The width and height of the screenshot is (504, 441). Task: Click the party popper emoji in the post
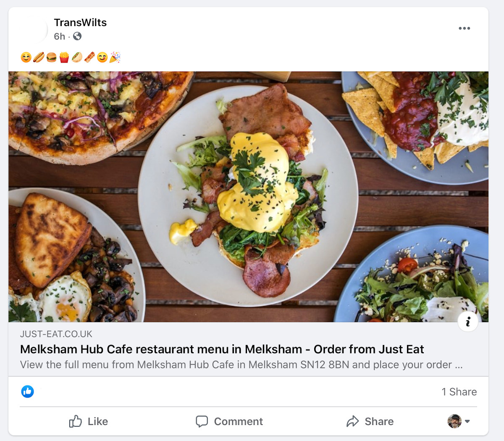coord(115,57)
